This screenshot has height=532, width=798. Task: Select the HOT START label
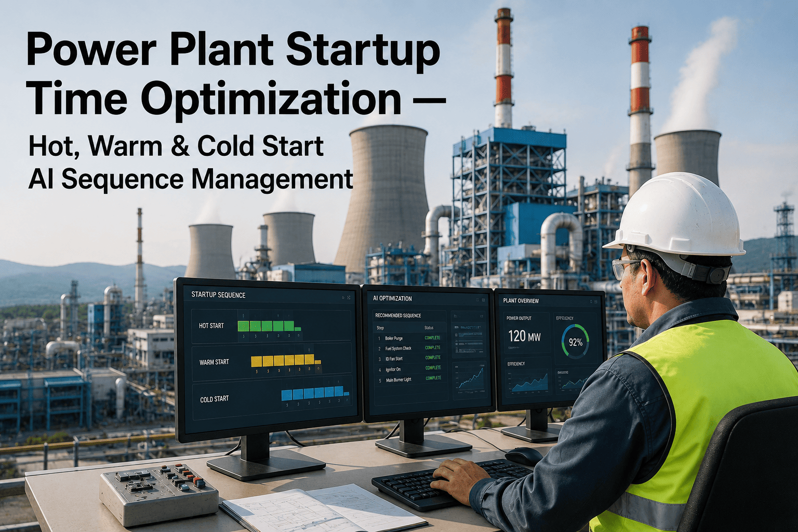(211, 326)
